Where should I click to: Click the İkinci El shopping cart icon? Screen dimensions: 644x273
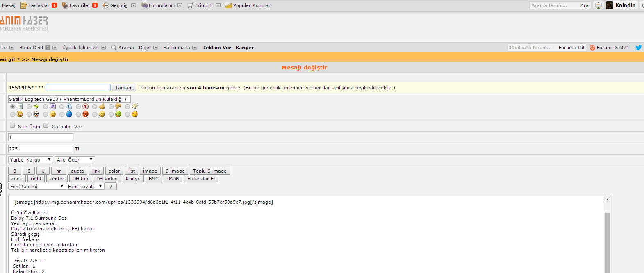coord(190,5)
